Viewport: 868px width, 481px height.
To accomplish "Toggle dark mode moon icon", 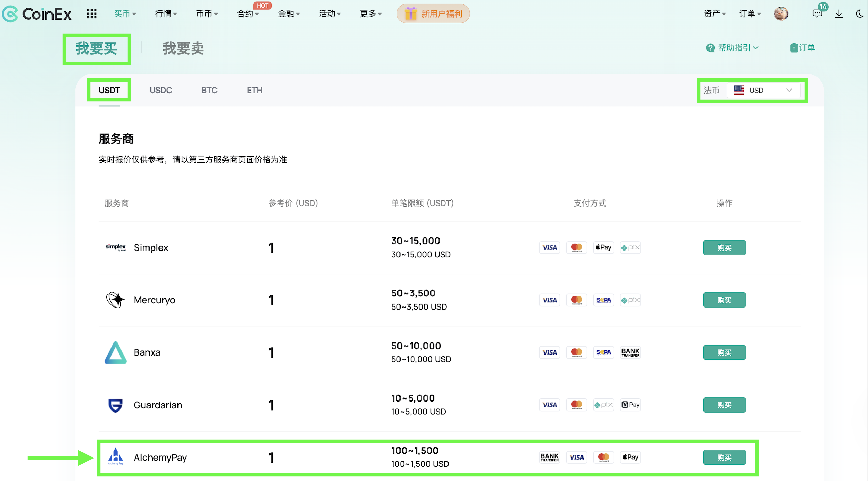I will pyautogui.click(x=860, y=14).
